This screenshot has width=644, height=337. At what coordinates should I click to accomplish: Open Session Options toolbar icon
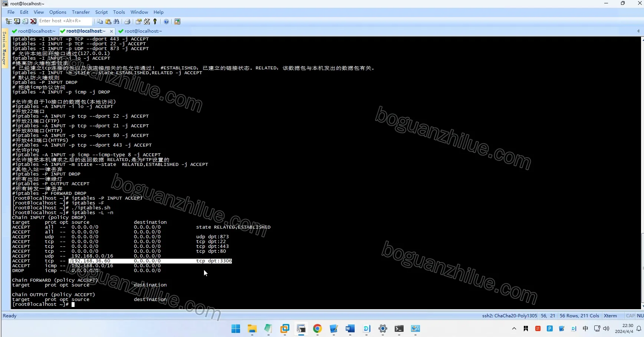pyautogui.click(x=139, y=22)
